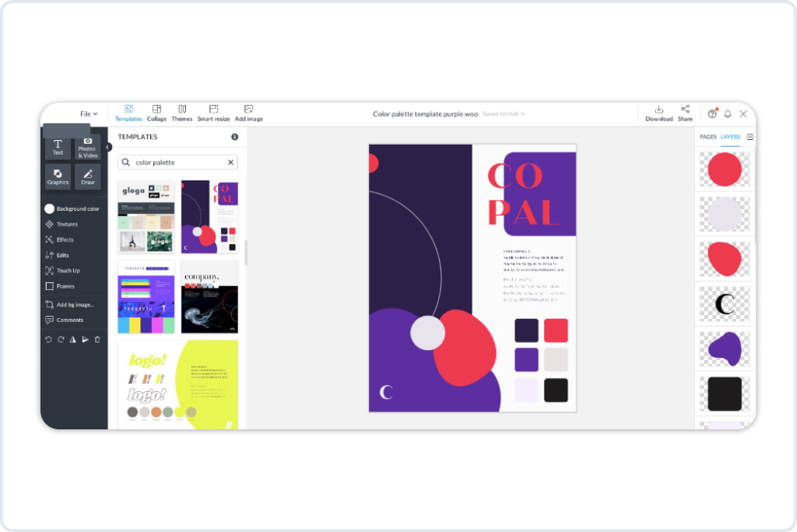Open the Frames option

tap(60, 286)
